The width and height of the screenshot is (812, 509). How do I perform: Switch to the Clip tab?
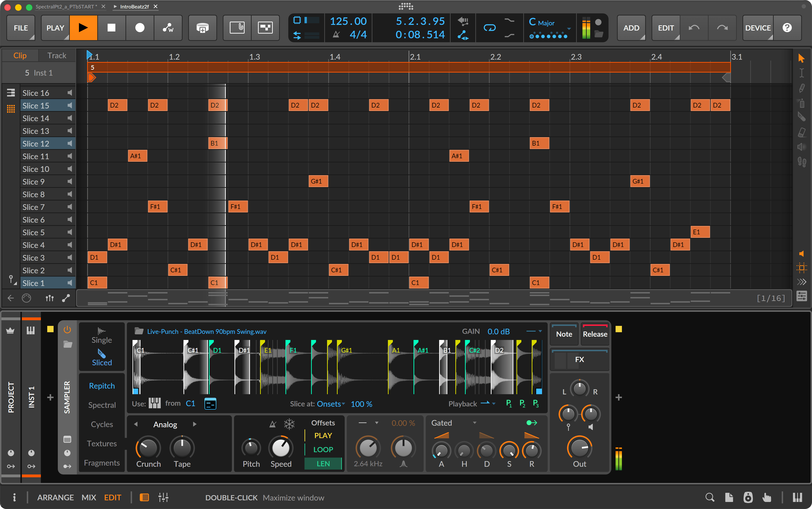[20, 56]
